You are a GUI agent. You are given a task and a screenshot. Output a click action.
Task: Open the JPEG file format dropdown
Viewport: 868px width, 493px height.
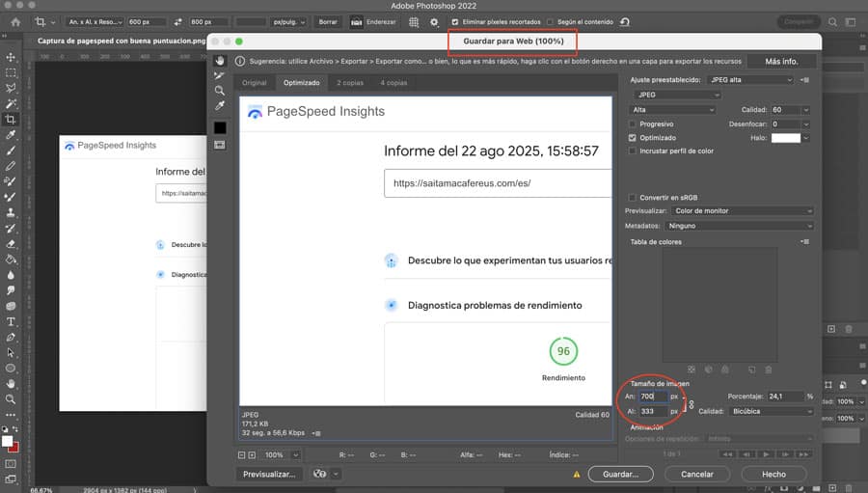tap(677, 96)
